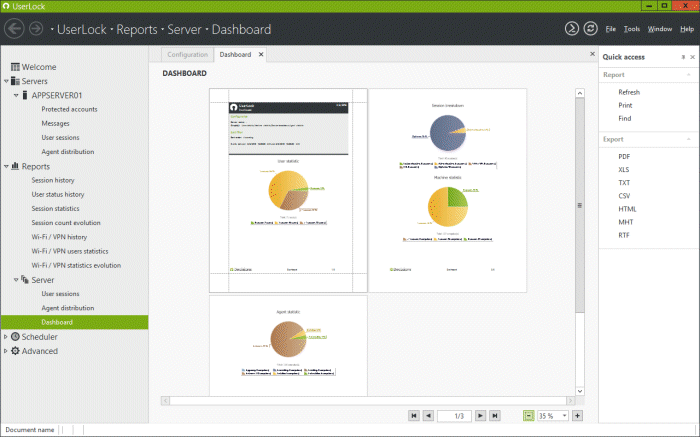Expand the Scheduler node
700x437 pixels.
click(6, 337)
